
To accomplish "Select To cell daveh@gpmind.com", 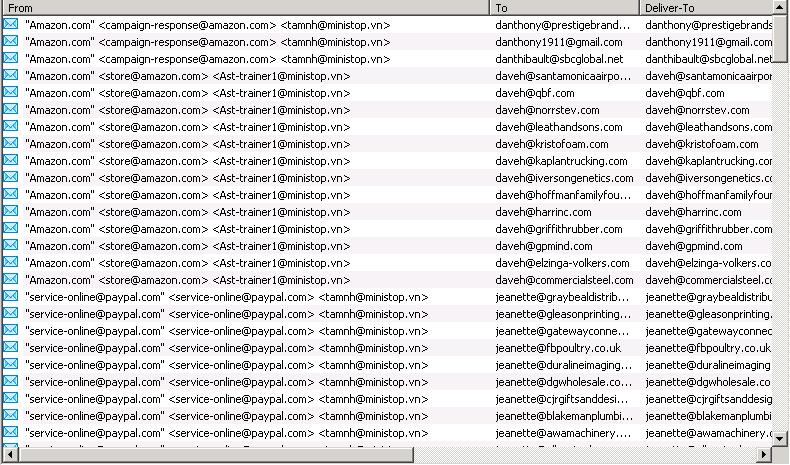I will point(544,246).
